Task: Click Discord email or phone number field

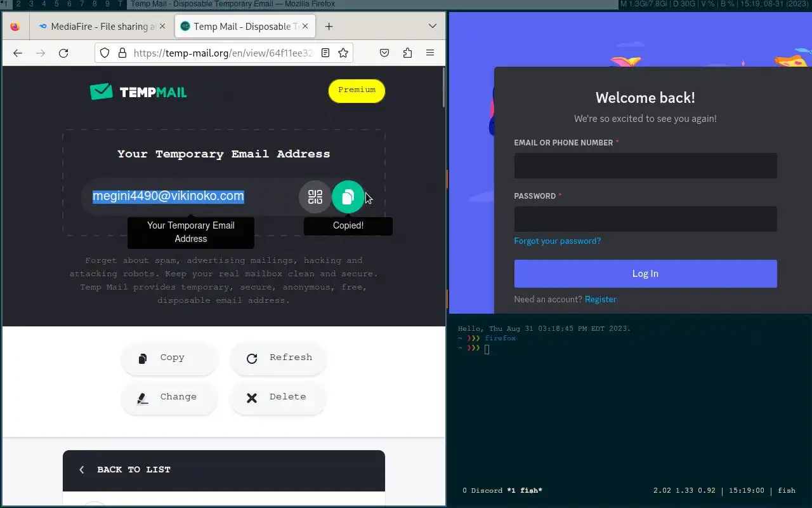Action: [x=645, y=166]
